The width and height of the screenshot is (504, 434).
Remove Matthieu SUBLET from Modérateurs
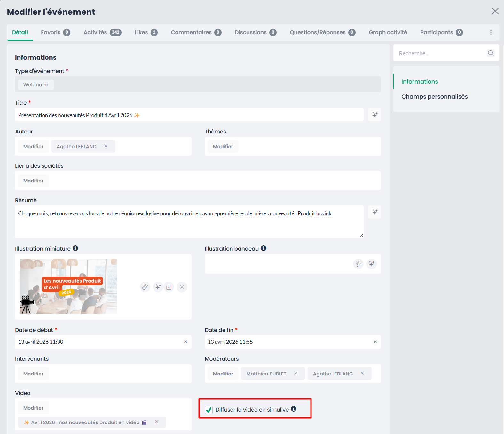[296, 373]
